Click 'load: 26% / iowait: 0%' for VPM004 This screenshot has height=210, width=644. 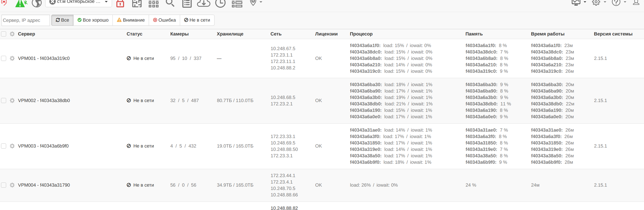374,185
